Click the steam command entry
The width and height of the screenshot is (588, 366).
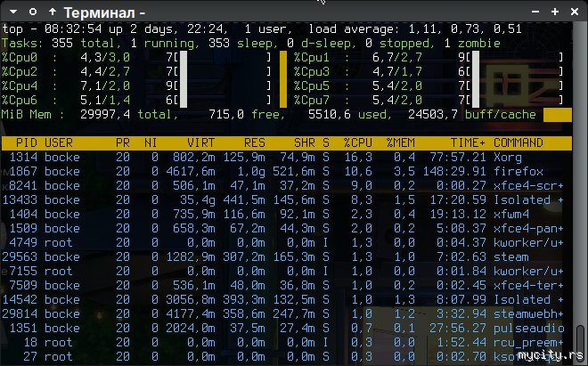point(511,257)
